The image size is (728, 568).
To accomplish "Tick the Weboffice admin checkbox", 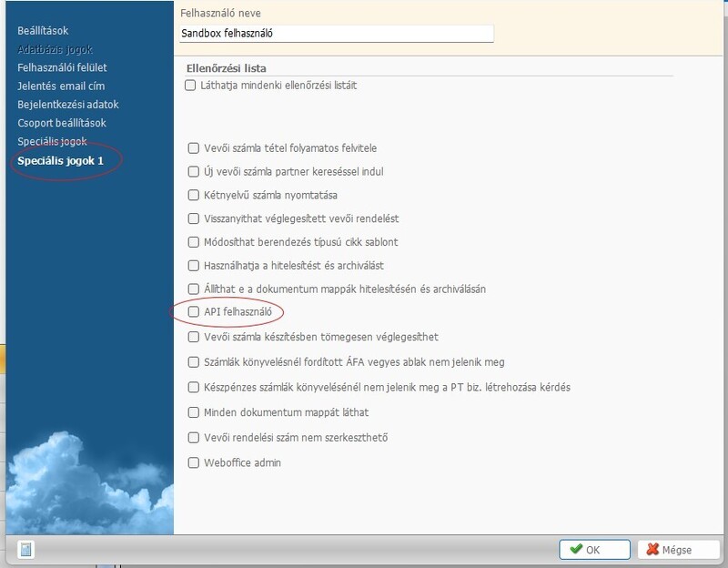I will [193, 462].
